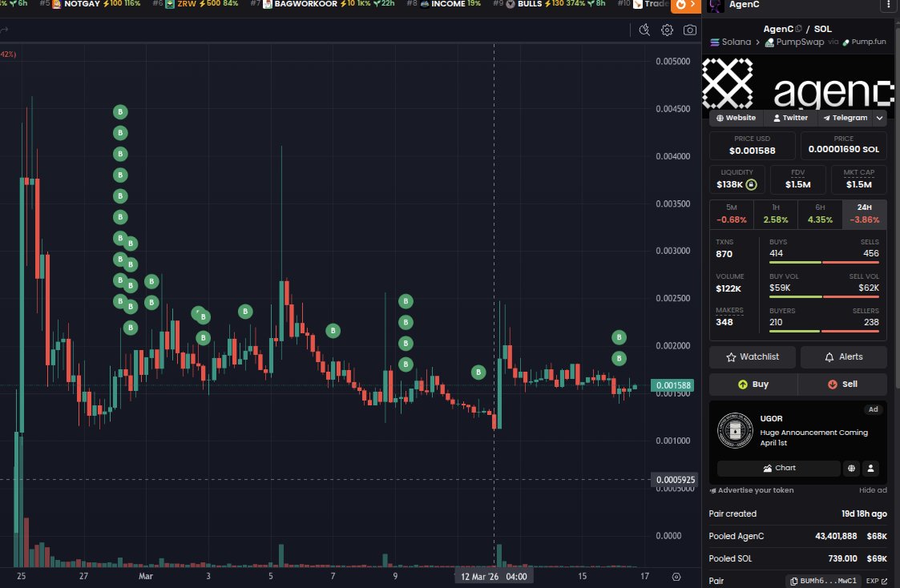Expand the socials chevron next to Telegram
The image size is (900, 588).
click(879, 119)
